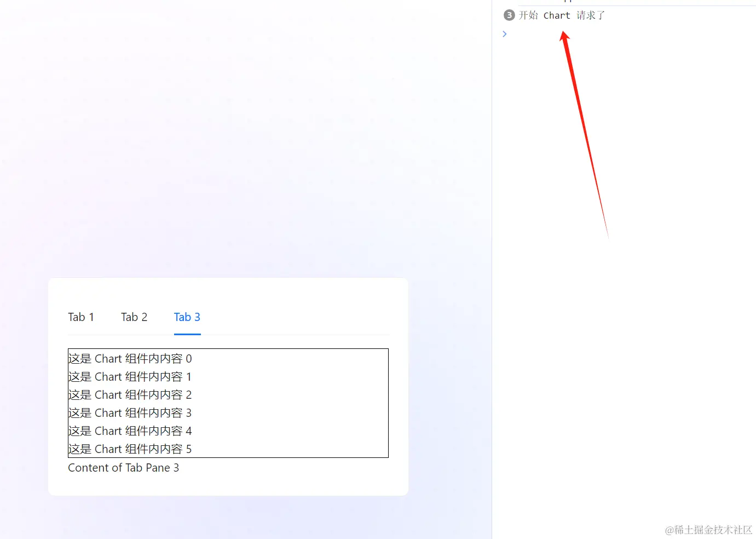Click the blue underline beneath Tab 3
The image size is (756, 539).
(x=187, y=334)
